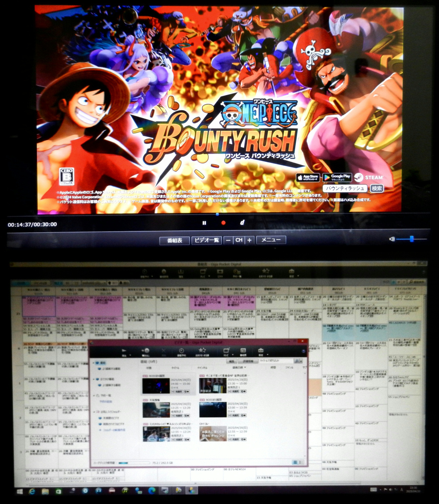The image size is (439, 504).
Task: Click the taskbar clock showing 23:30
Action: point(412,490)
